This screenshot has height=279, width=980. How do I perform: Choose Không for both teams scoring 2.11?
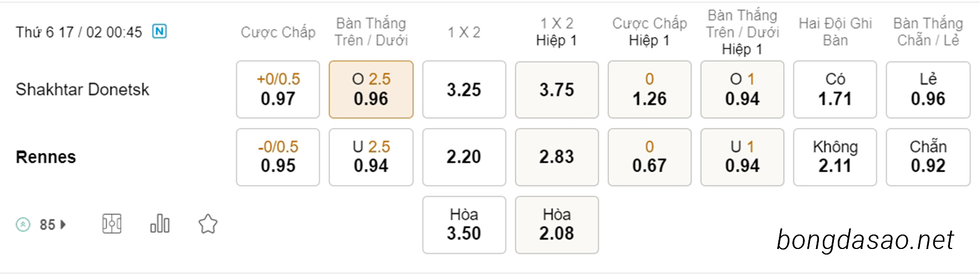coord(835,157)
